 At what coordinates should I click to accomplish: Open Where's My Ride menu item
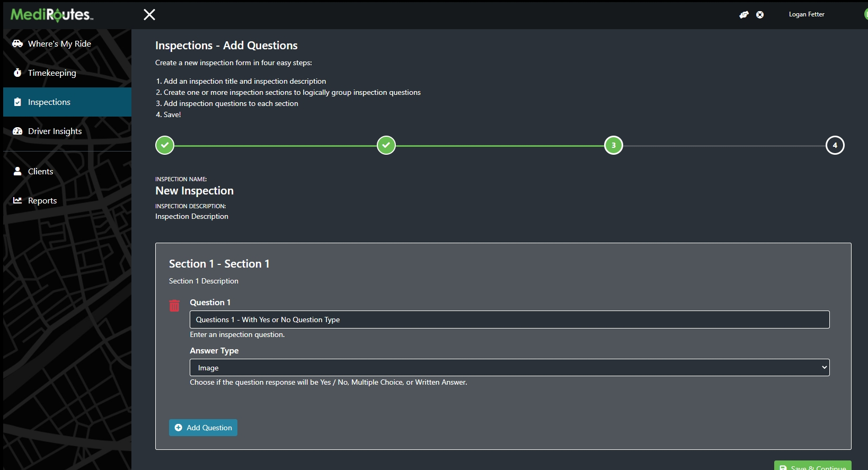pyautogui.click(x=59, y=44)
